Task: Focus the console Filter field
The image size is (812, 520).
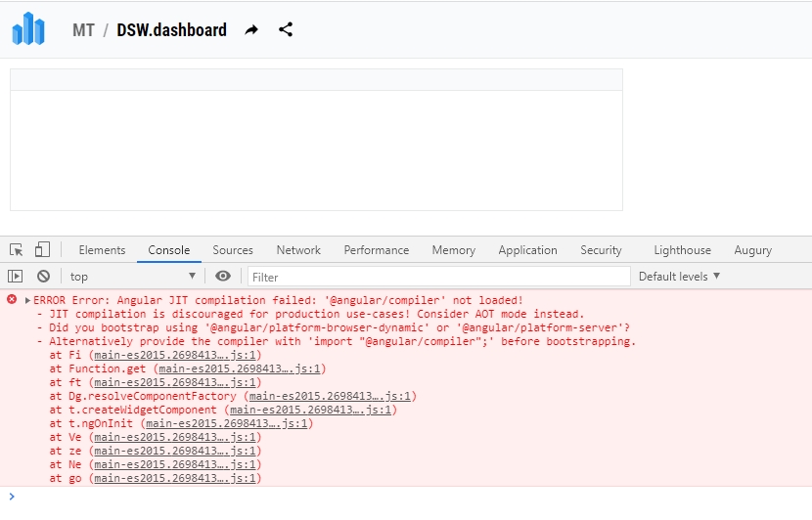Action: click(x=438, y=277)
